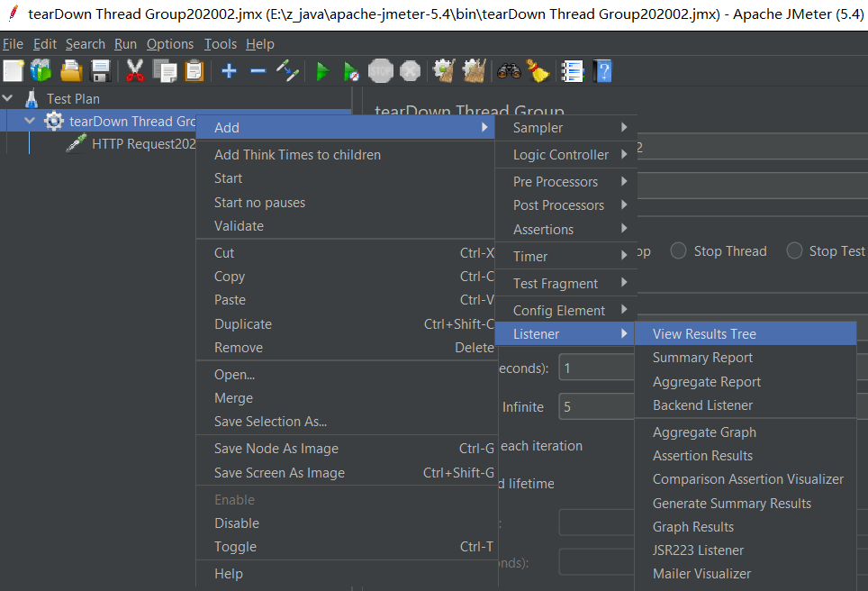
Task: Click the green Start arrow in toolbar
Action: (322, 71)
